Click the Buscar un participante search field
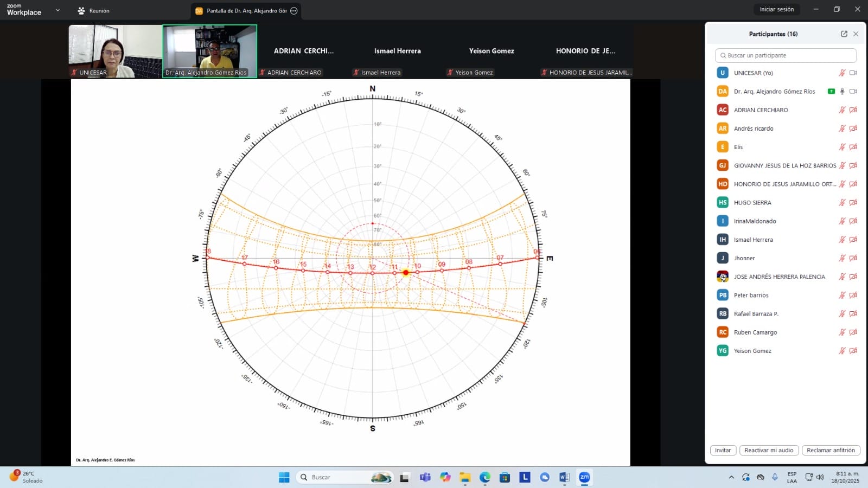The width and height of the screenshot is (868, 488). (x=786, y=55)
